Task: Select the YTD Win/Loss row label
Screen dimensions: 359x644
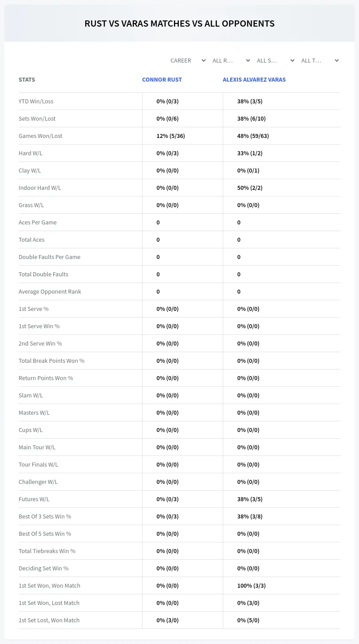Action: coord(36,101)
